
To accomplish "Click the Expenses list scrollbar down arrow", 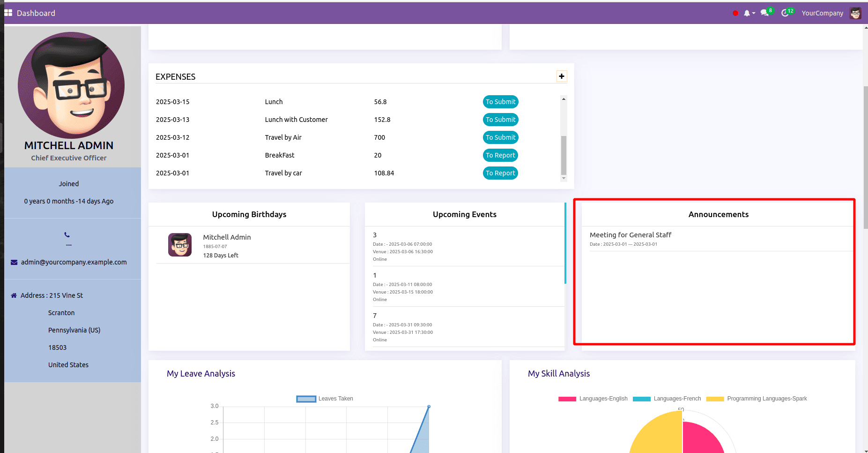I will click(x=564, y=178).
